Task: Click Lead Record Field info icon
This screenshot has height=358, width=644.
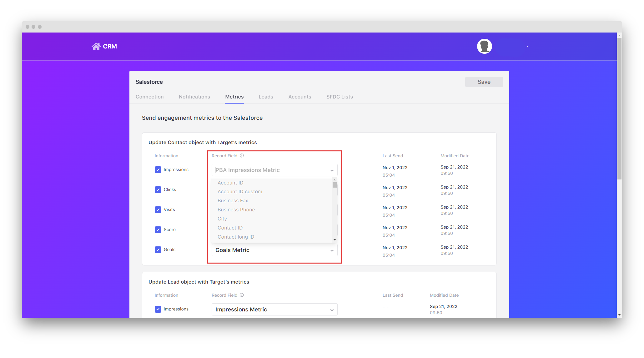Action: [242, 295]
